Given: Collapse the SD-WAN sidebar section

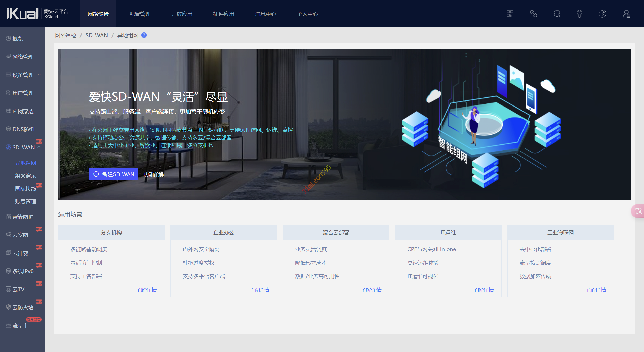Looking at the screenshot, I should tap(39, 147).
